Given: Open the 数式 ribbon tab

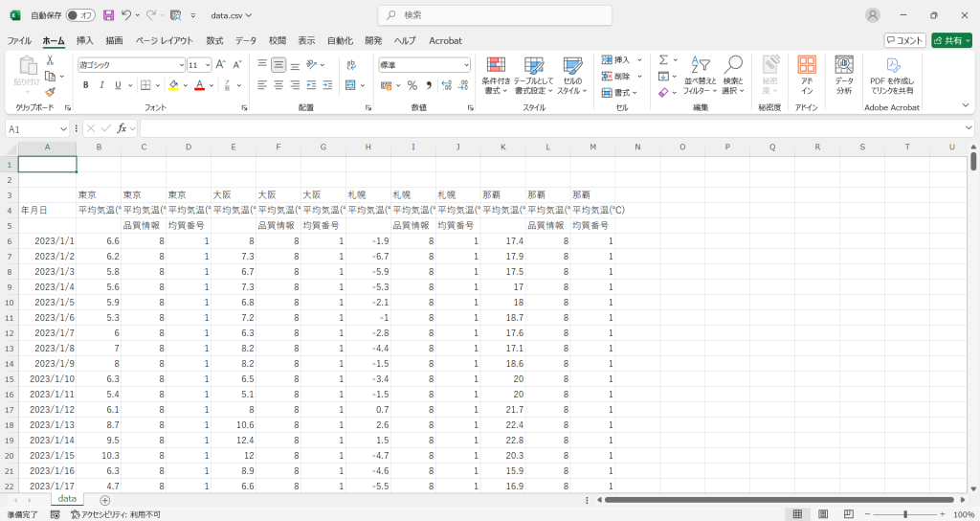Looking at the screenshot, I should coord(214,41).
